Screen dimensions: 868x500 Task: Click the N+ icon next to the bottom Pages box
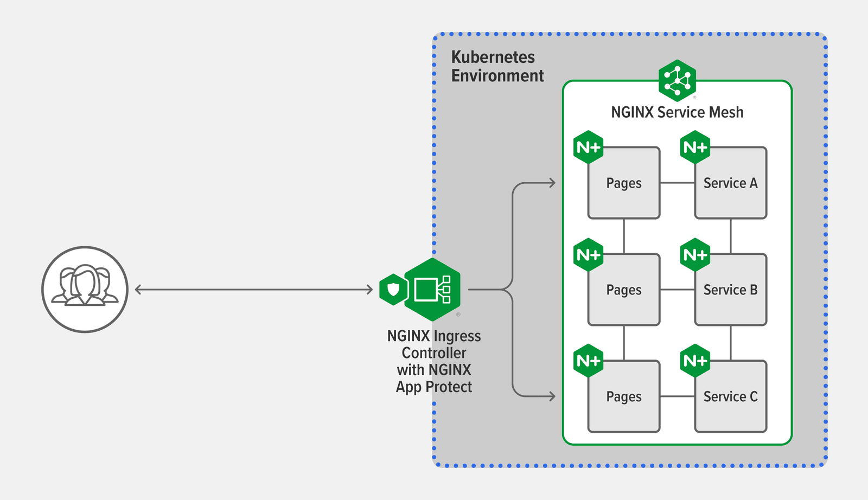588,360
